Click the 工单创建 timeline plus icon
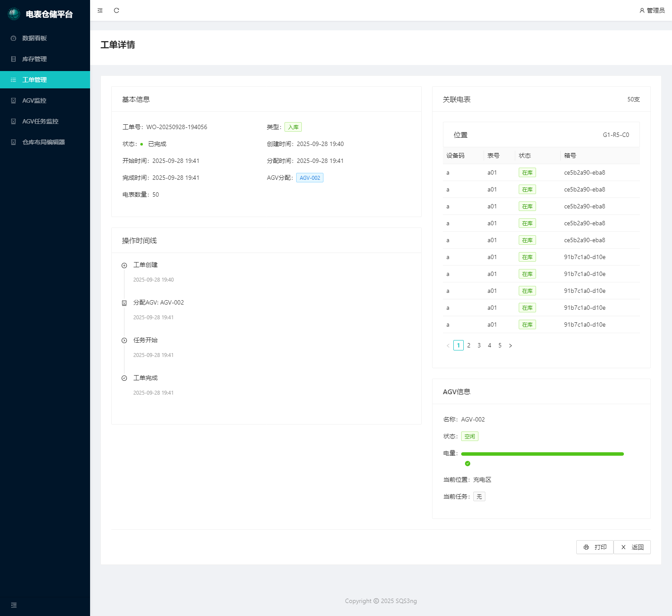 (124, 266)
